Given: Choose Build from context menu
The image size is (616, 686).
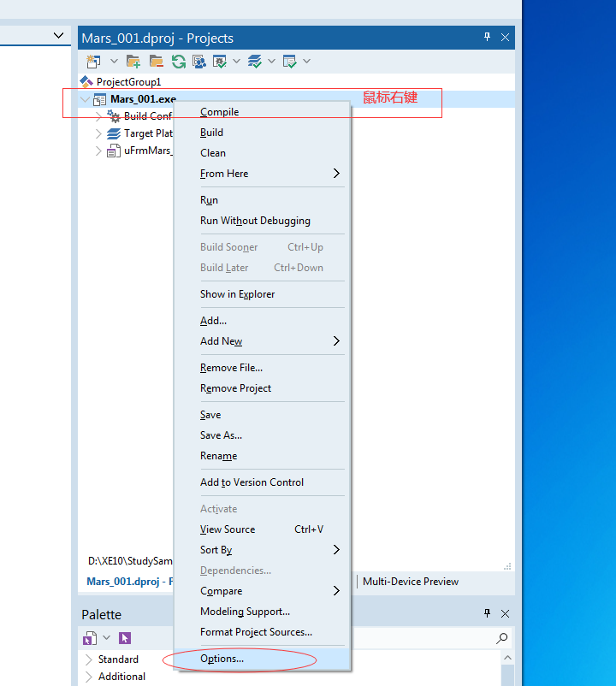Looking at the screenshot, I should coord(263,133).
